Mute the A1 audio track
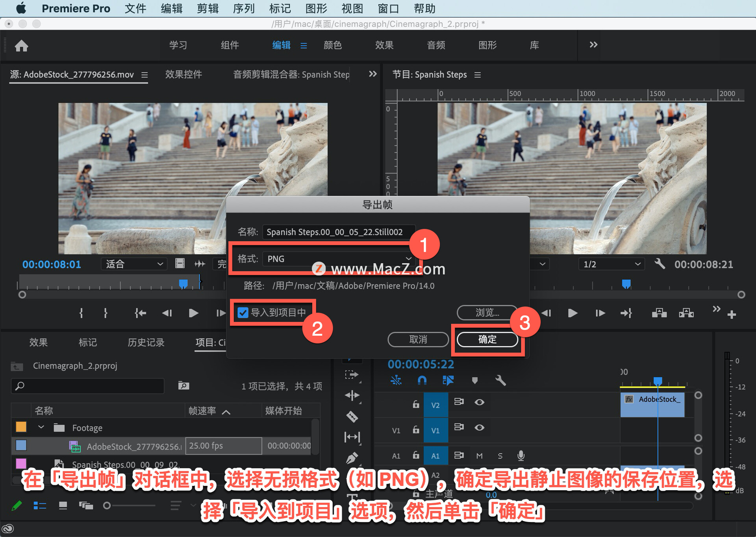This screenshot has height=537, width=756. [x=479, y=456]
